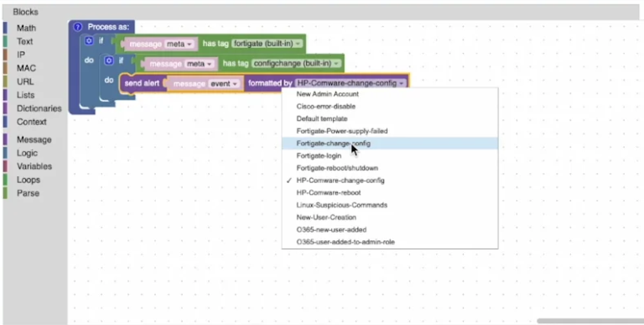Select Fortigate-login template
Screen dimensions: 644x325
(390, 155)
